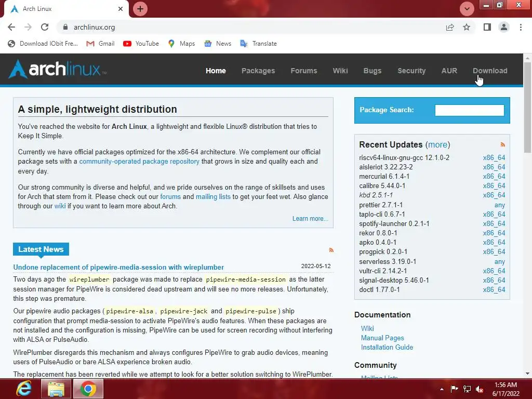The image size is (532, 399).
Task: Bookmark this page with the star icon
Action: click(467, 27)
